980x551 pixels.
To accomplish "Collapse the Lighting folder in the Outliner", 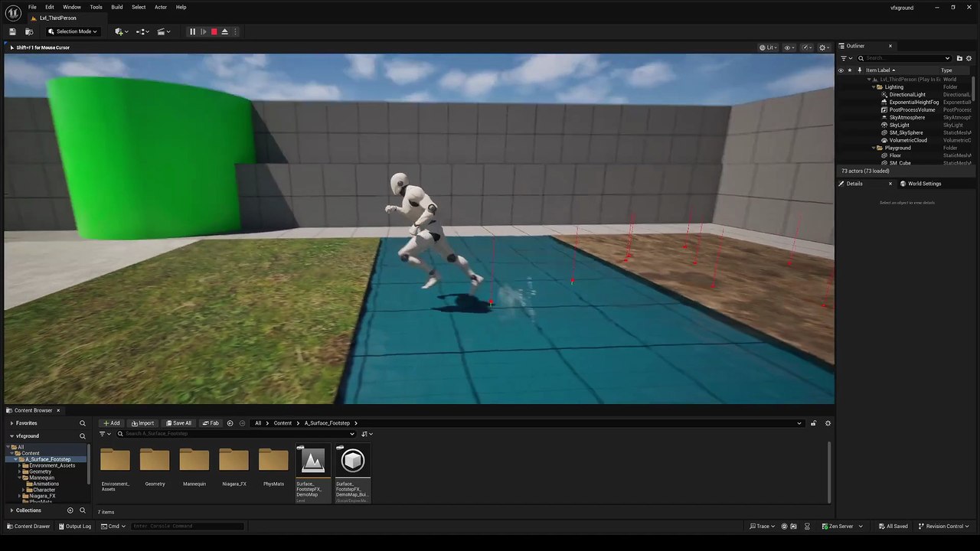I will click(x=874, y=87).
